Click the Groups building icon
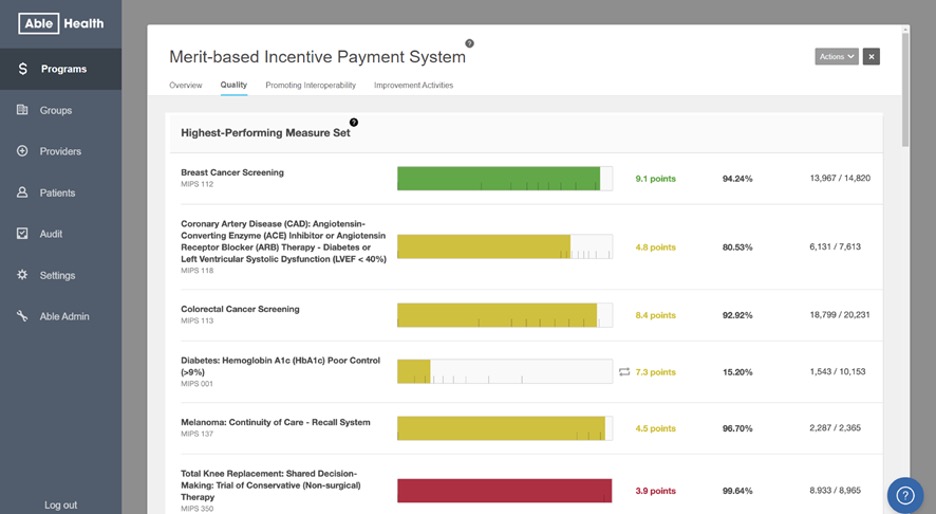The image size is (936, 514). (x=22, y=110)
